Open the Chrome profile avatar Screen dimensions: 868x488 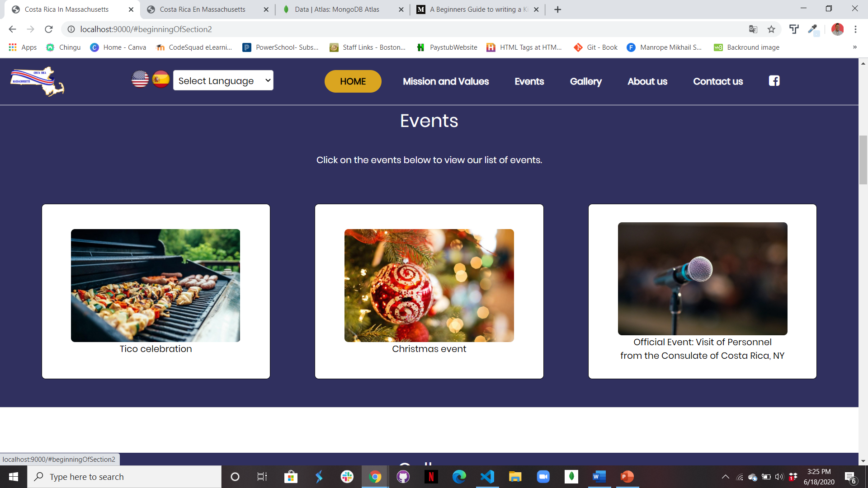click(837, 29)
